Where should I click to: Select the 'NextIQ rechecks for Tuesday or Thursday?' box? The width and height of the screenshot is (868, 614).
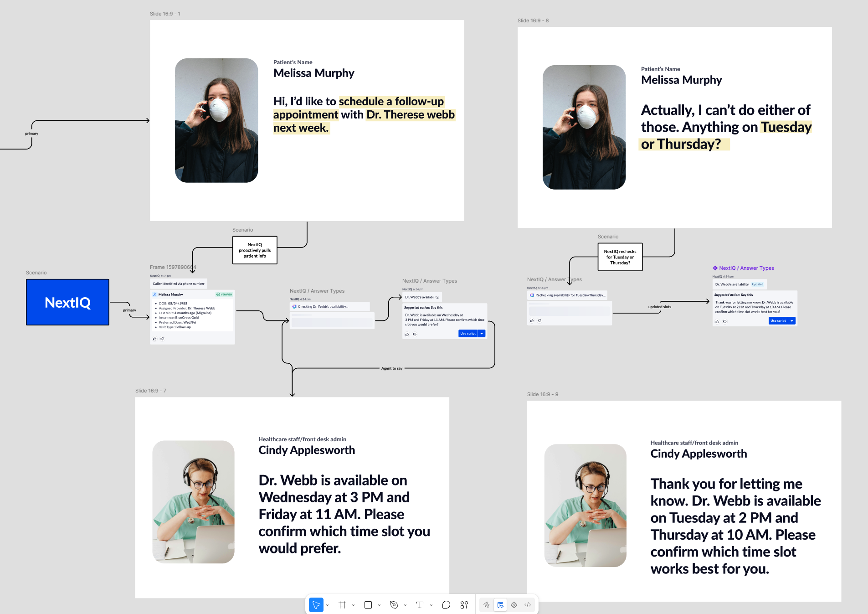coord(620,257)
